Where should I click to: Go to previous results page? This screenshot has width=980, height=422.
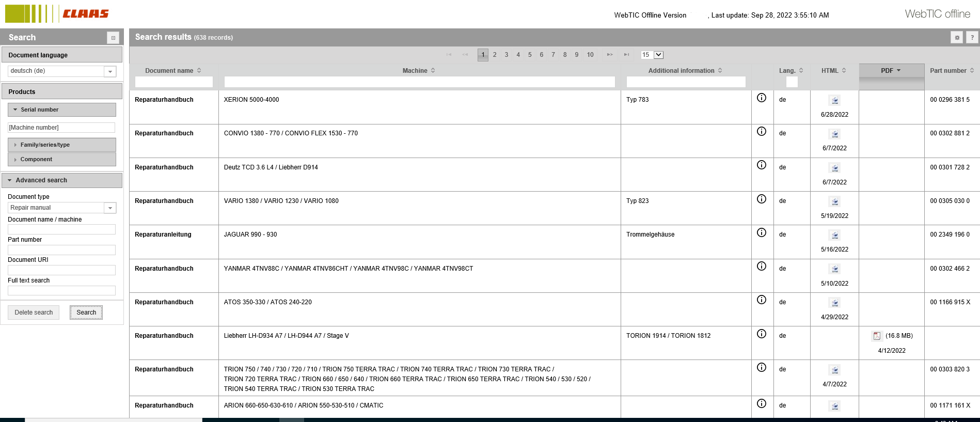click(x=465, y=55)
